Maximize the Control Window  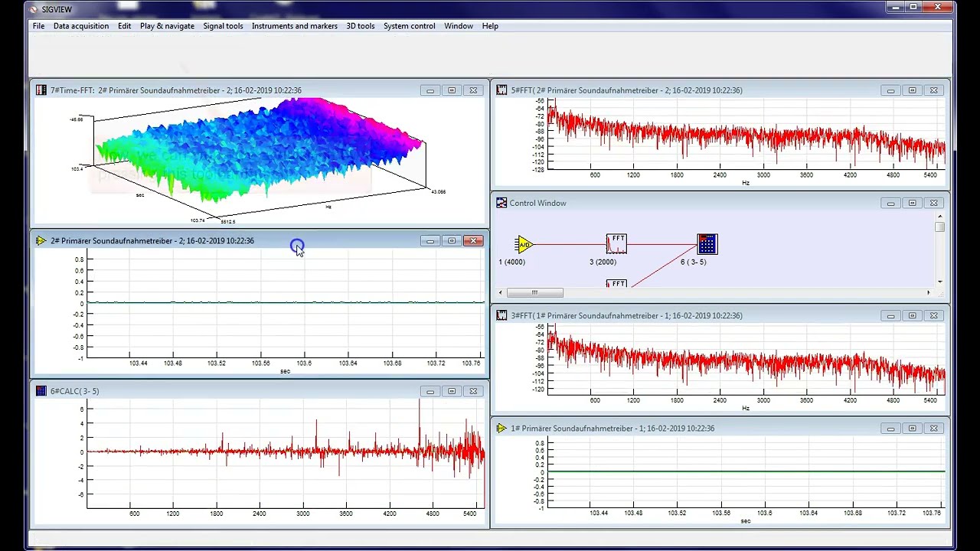point(912,203)
